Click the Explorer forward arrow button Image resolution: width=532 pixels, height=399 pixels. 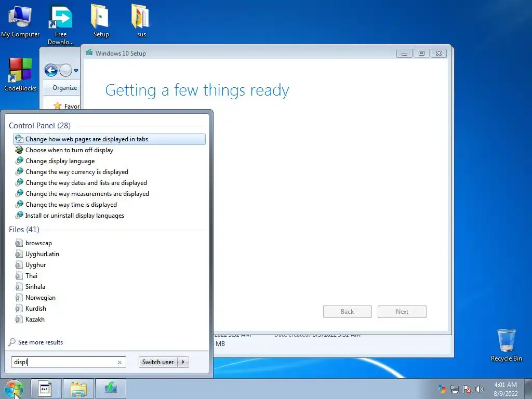[65, 71]
